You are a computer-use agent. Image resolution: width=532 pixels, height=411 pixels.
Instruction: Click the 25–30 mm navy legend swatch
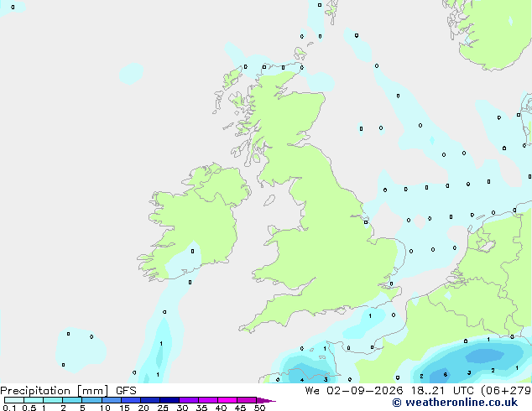pyautogui.click(x=170, y=400)
